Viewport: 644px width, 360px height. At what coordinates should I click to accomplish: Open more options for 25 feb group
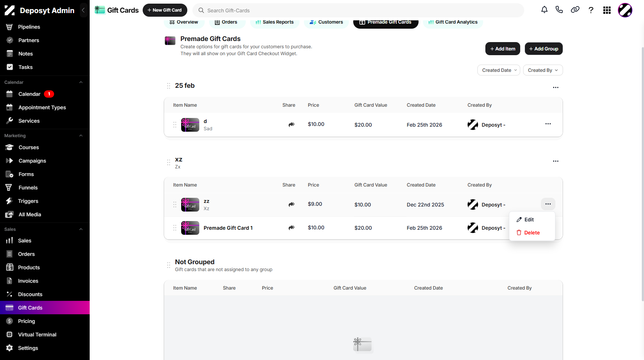(555, 87)
